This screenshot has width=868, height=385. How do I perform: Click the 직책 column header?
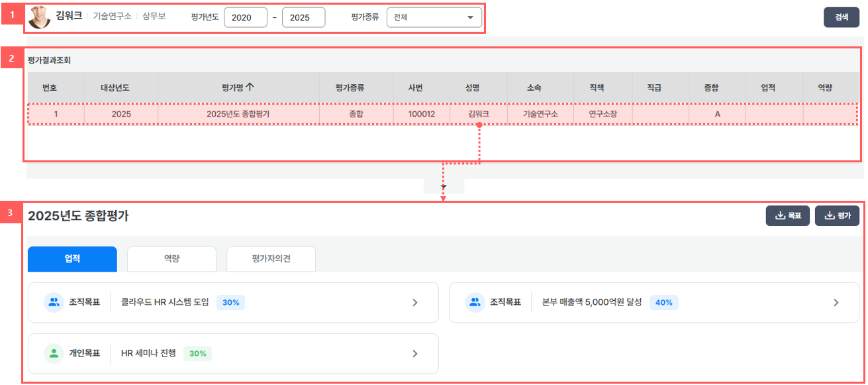[603, 87]
